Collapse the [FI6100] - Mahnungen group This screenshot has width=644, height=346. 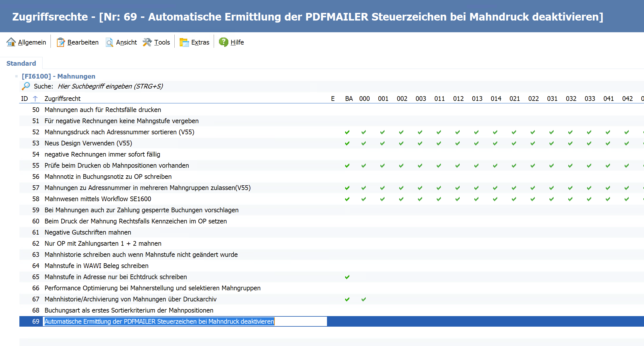click(x=16, y=76)
